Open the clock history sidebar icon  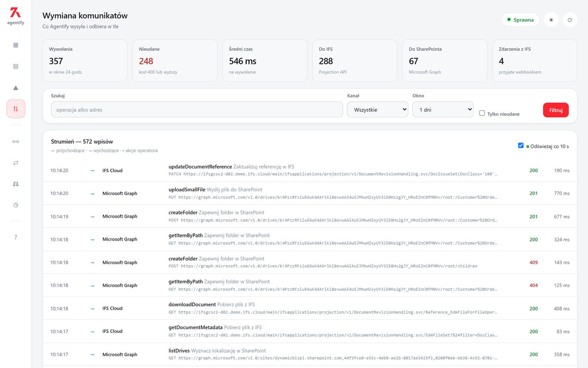[16, 205]
